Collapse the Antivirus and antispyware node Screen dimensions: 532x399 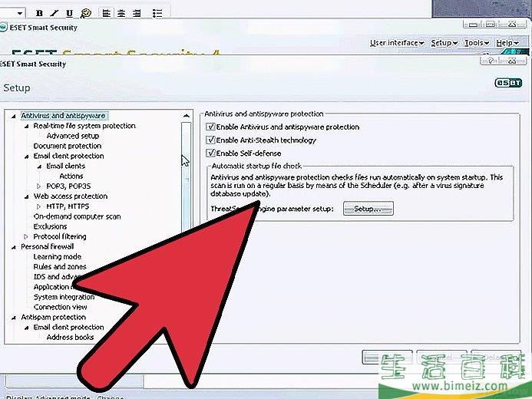pyautogui.click(x=14, y=117)
